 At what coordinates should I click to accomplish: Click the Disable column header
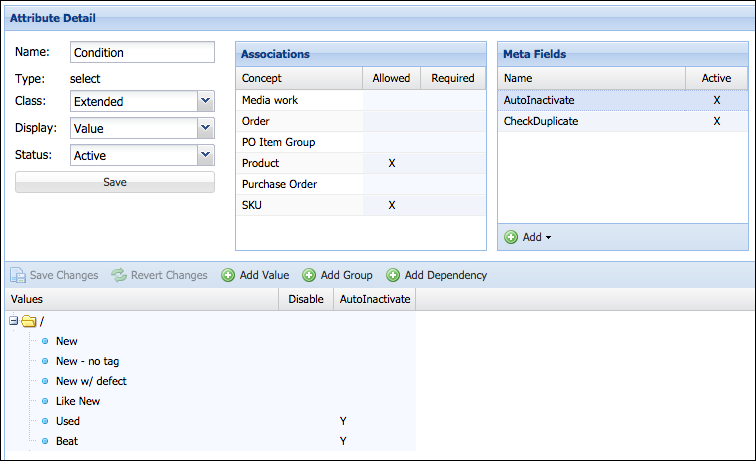[306, 299]
